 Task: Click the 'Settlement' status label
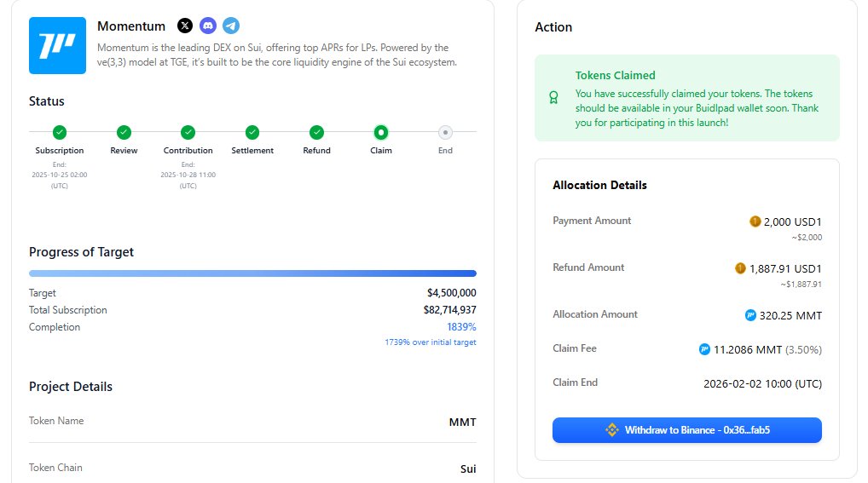pyautogui.click(x=252, y=151)
